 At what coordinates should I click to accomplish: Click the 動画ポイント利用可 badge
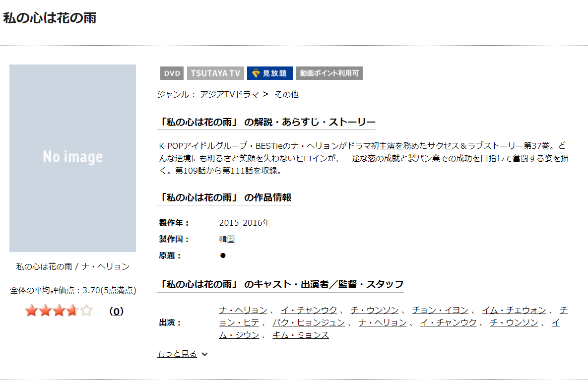point(329,73)
